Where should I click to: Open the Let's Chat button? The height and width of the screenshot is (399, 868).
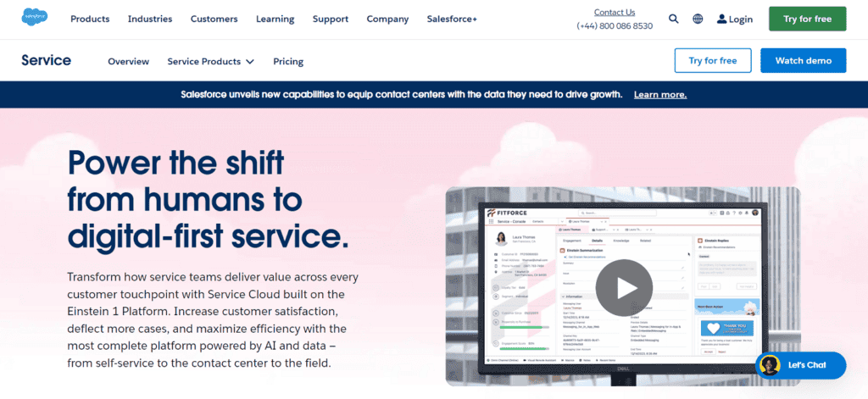click(x=800, y=365)
